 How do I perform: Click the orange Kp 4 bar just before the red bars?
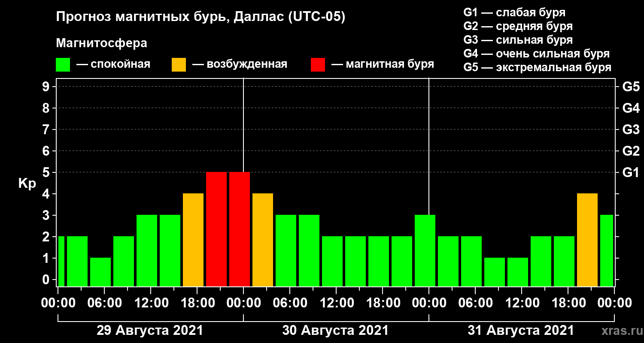193,240
